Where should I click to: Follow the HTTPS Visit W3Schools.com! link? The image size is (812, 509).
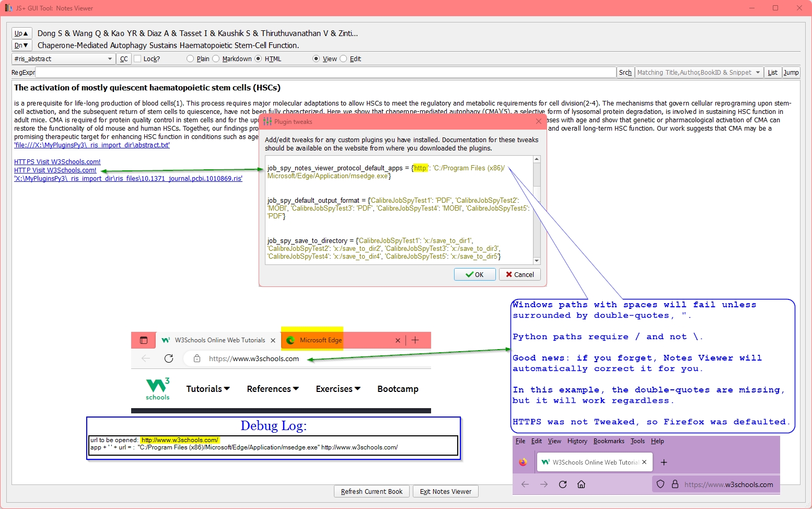(57, 162)
